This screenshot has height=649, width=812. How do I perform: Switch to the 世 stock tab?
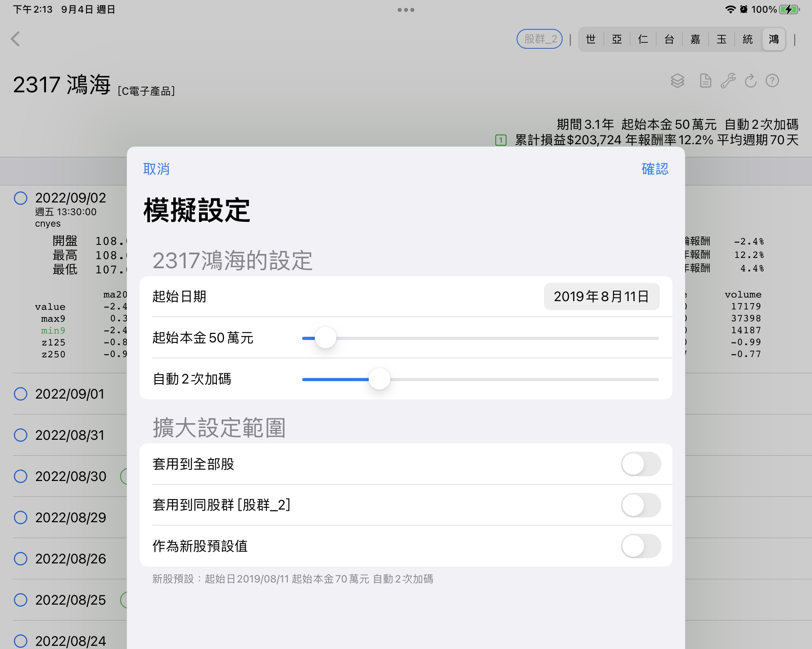[x=590, y=39]
